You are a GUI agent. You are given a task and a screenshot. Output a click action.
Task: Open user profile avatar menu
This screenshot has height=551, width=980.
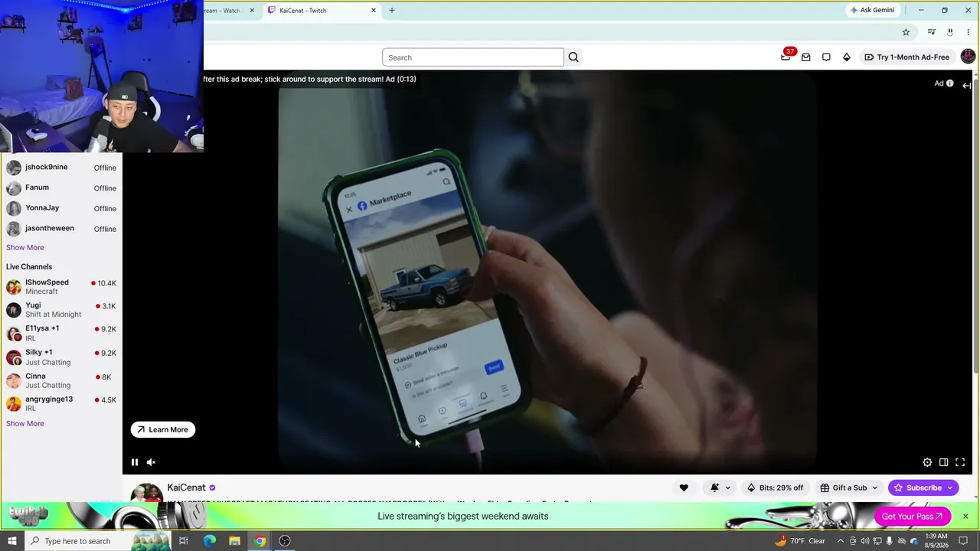(x=968, y=57)
